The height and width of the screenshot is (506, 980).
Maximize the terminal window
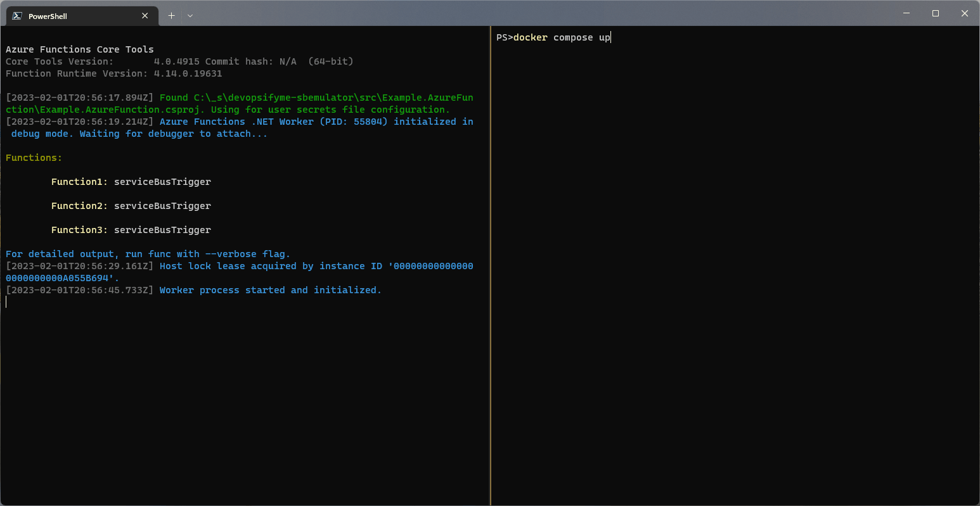click(x=936, y=13)
